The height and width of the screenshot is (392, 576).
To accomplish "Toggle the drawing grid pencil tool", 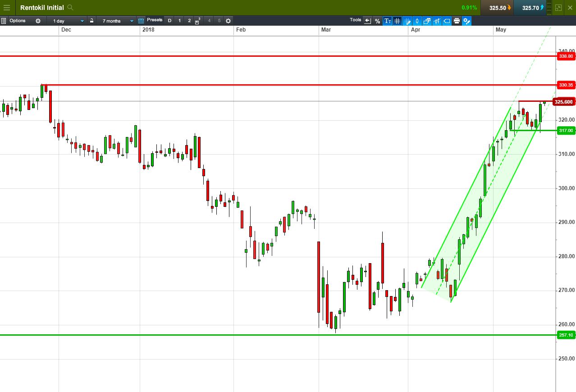I will click(407, 21).
